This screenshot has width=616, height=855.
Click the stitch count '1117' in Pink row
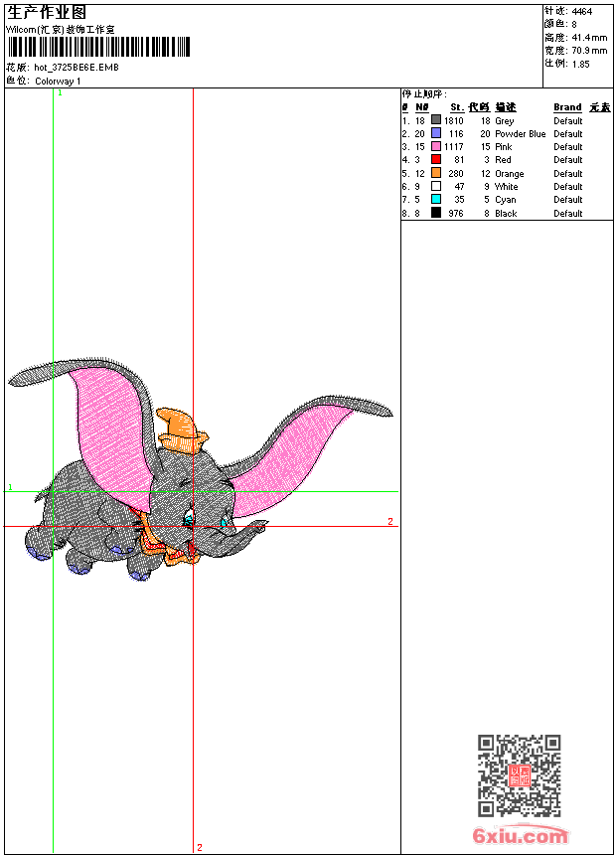pos(453,147)
